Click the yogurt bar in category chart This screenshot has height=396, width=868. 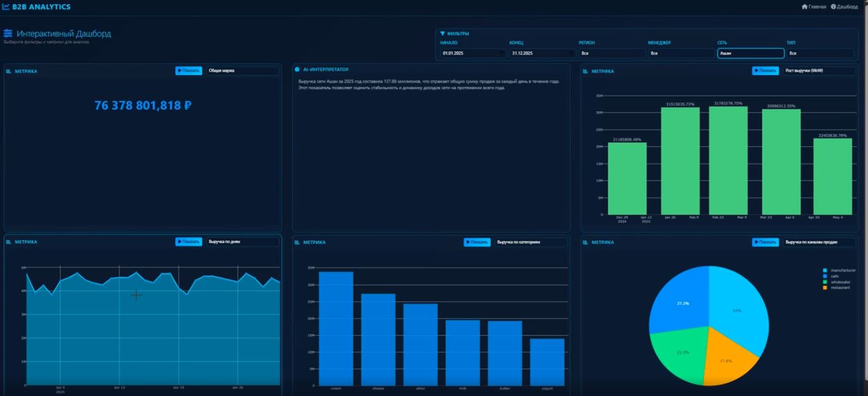[547, 362]
